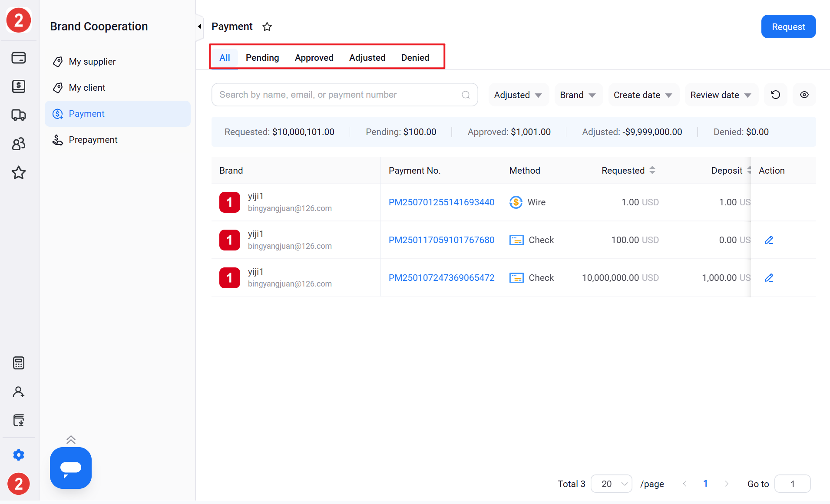The height and width of the screenshot is (504, 830).
Task: Click the search magnifier icon
Action: tap(466, 95)
